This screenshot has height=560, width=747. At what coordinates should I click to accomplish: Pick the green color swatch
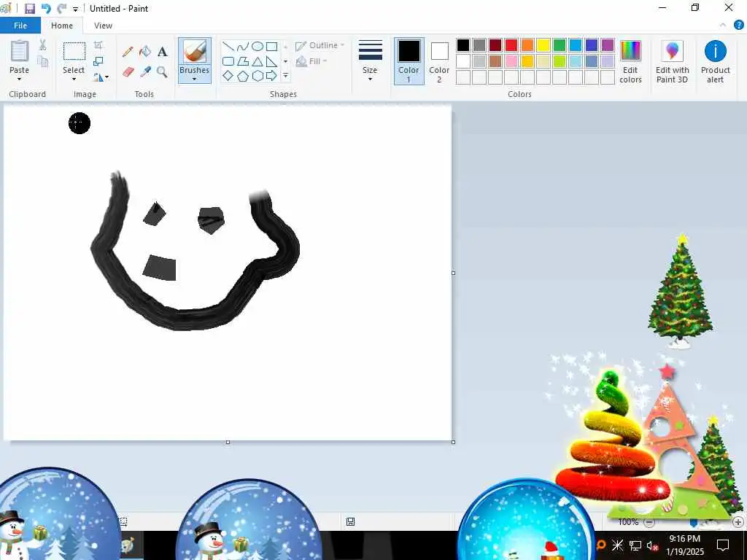[x=560, y=45]
